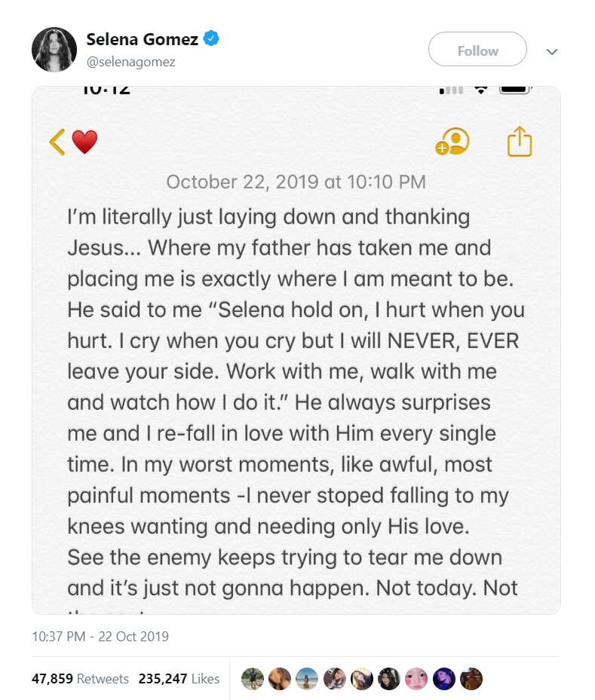
Task: Open Selena Gomez profile picture
Action: [54, 50]
